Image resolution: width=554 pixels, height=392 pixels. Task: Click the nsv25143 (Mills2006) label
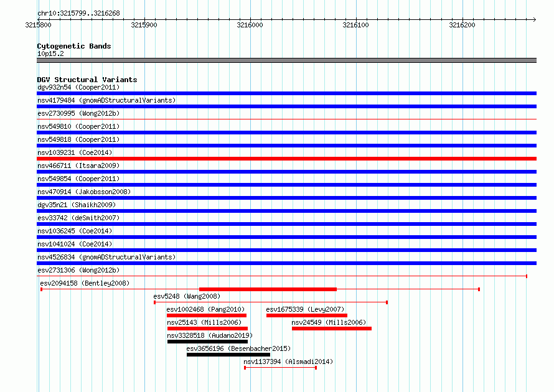204,322
